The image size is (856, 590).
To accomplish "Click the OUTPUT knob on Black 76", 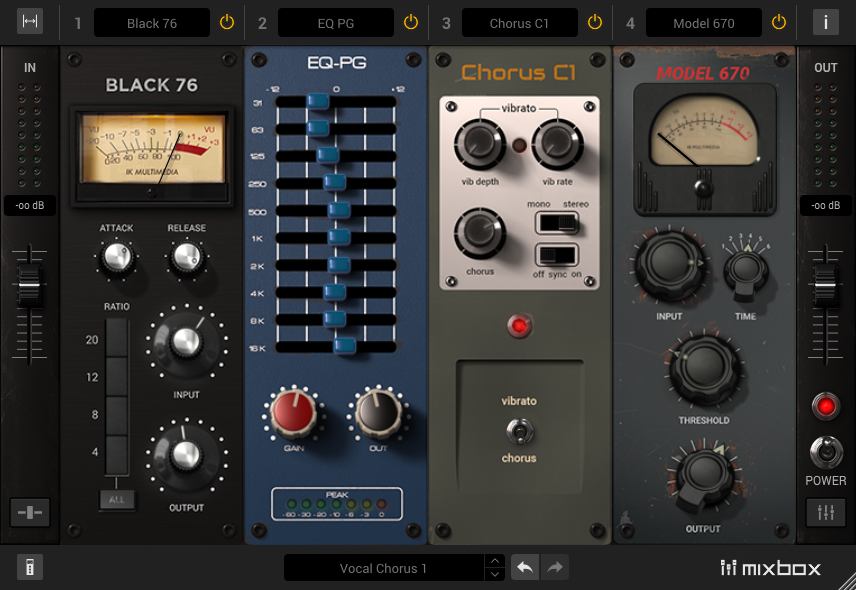I will point(186,454).
